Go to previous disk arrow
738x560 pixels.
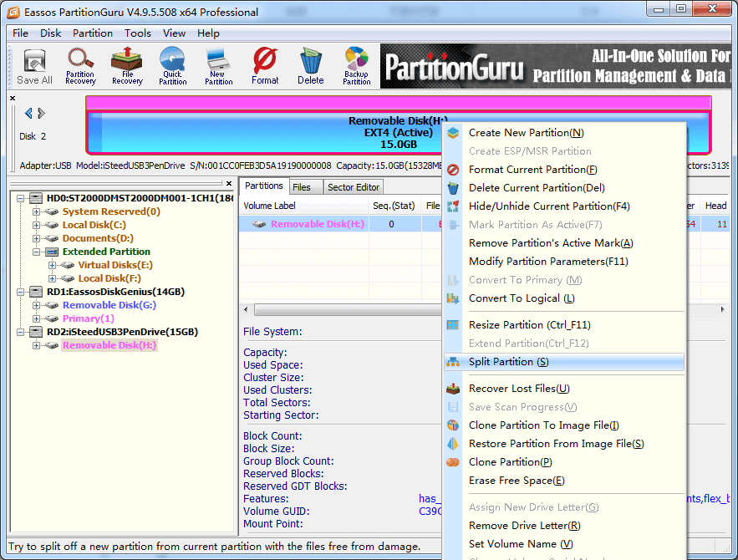(x=28, y=113)
